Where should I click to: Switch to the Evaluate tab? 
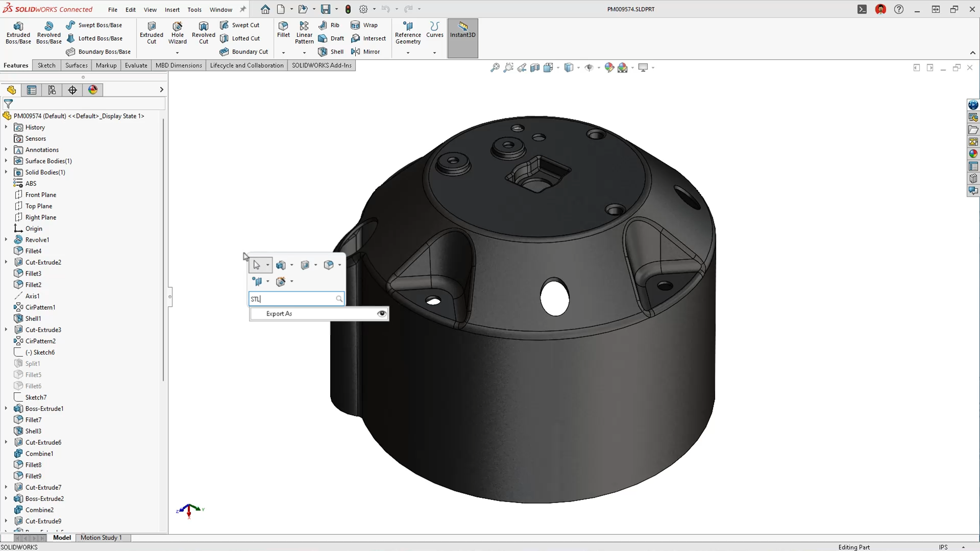(136, 65)
